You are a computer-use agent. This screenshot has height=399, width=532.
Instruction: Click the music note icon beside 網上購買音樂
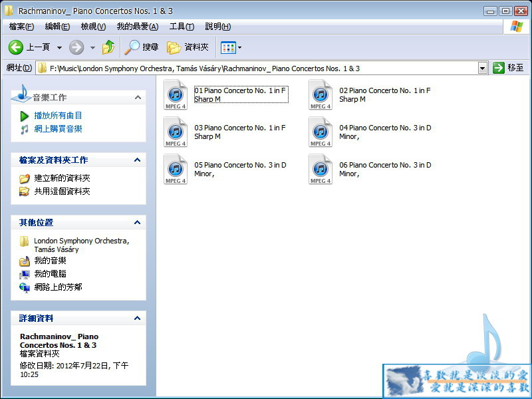point(25,129)
